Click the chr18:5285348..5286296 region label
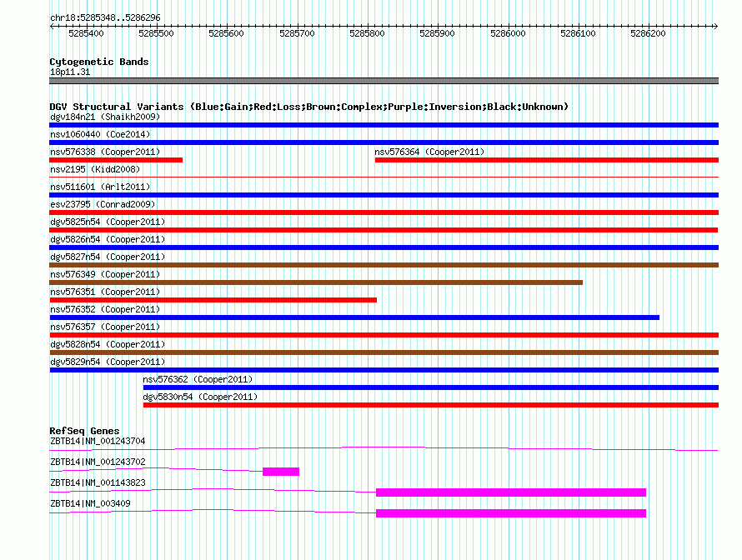 coord(106,17)
